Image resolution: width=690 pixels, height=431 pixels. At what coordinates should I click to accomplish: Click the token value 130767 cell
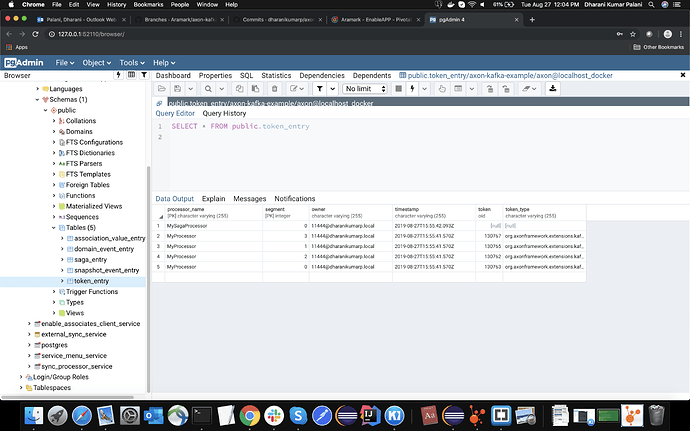489,236
